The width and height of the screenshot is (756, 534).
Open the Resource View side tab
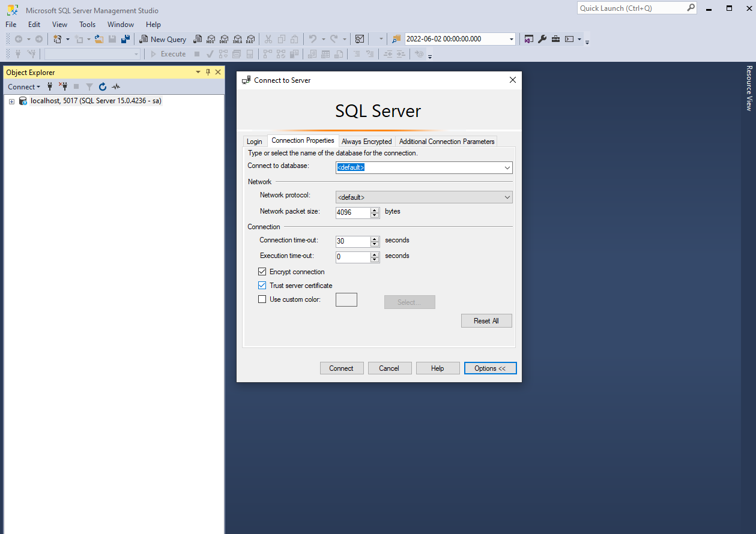click(x=749, y=88)
